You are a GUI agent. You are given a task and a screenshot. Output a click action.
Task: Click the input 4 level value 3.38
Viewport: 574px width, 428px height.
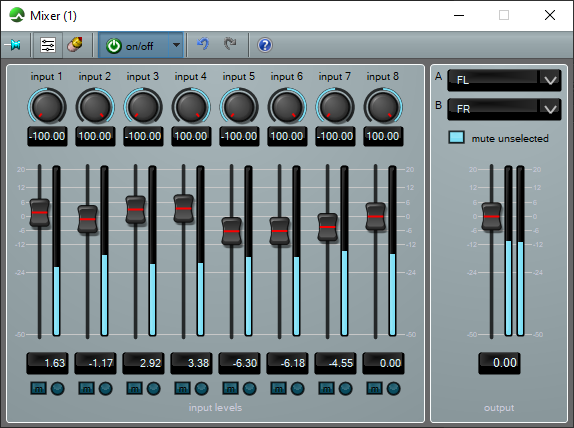coord(191,363)
